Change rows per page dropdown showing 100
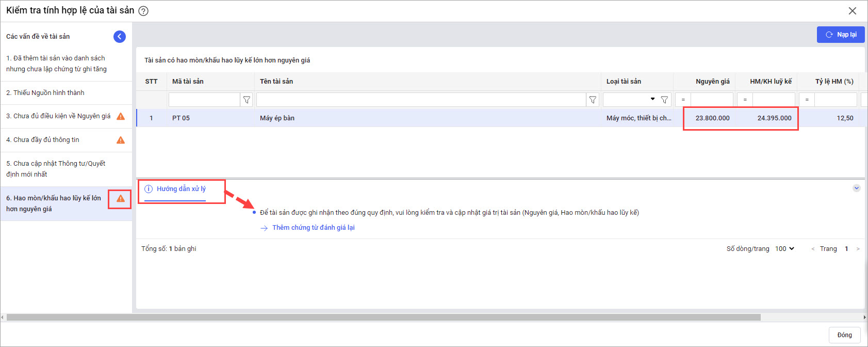 (x=784, y=249)
